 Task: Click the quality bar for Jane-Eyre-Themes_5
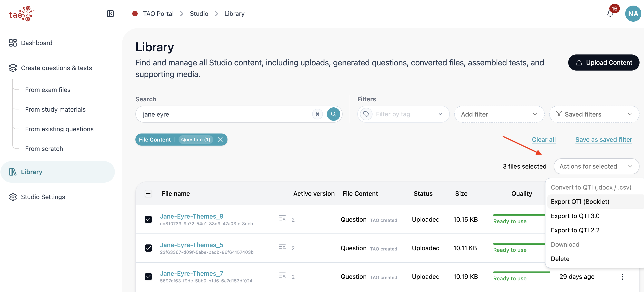coord(519,244)
